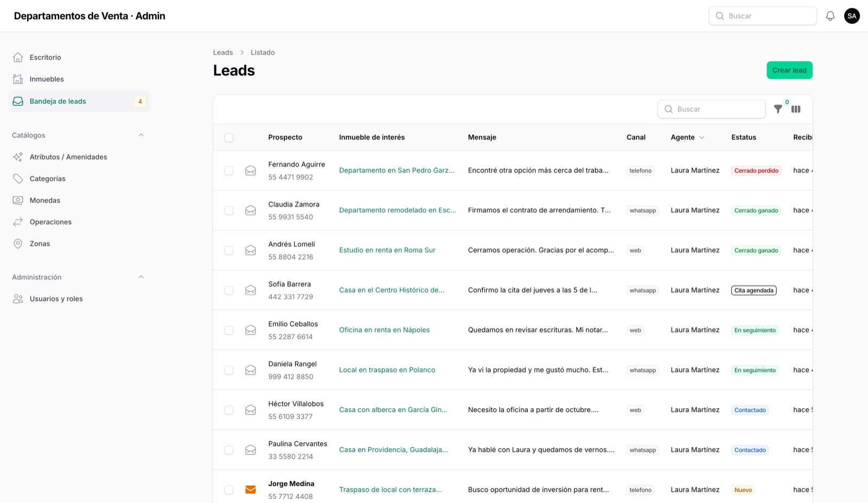Click the Escritorio home icon

point(18,57)
